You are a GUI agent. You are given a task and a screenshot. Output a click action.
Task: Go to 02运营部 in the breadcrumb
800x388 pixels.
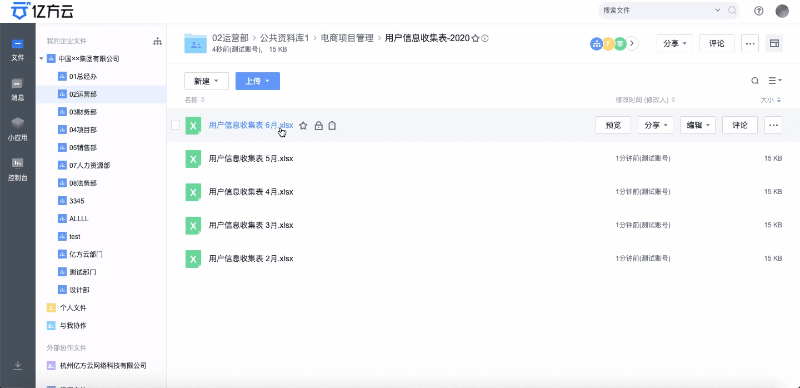point(231,38)
